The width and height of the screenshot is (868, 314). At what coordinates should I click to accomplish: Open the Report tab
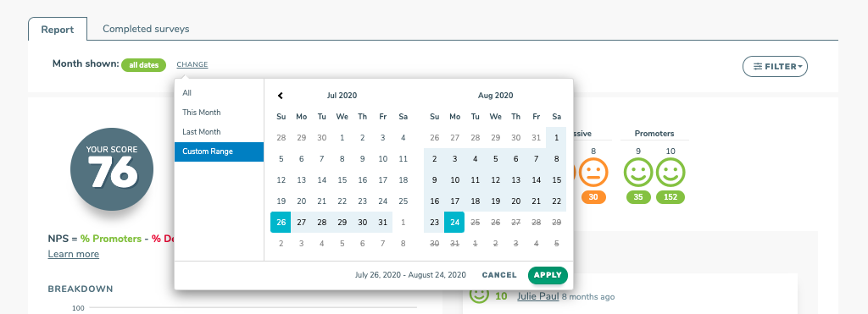point(58,30)
